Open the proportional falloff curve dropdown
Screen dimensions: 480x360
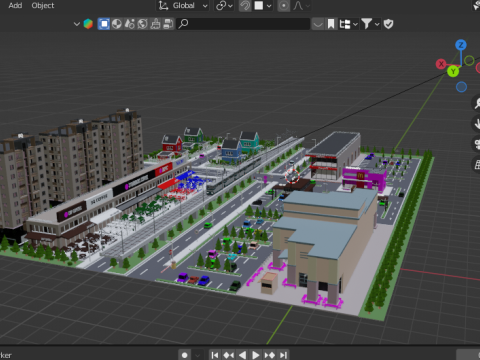tap(301, 5)
